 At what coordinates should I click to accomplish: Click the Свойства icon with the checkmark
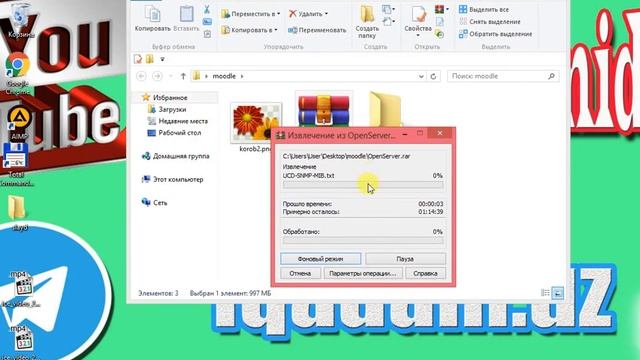coord(418,13)
